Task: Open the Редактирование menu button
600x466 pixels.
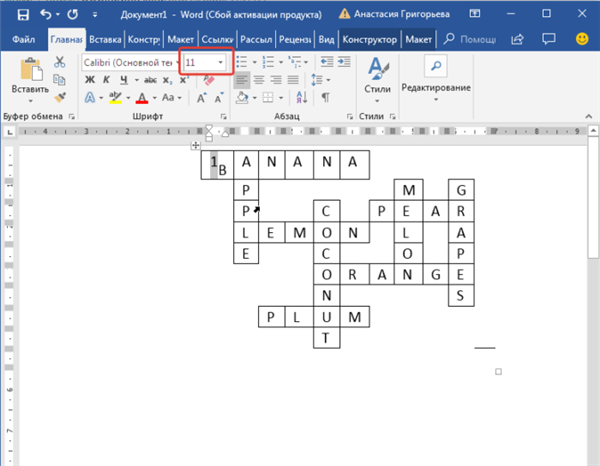Action: pos(436,79)
